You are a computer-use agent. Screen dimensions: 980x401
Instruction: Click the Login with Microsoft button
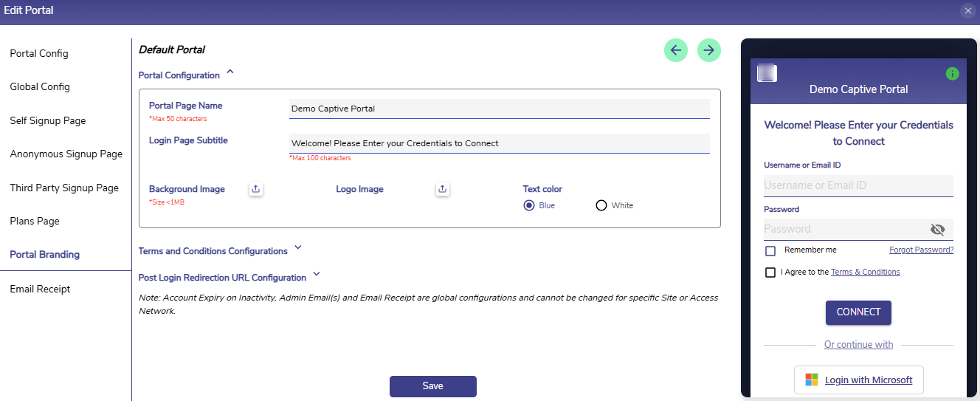pyautogui.click(x=858, y=380)
